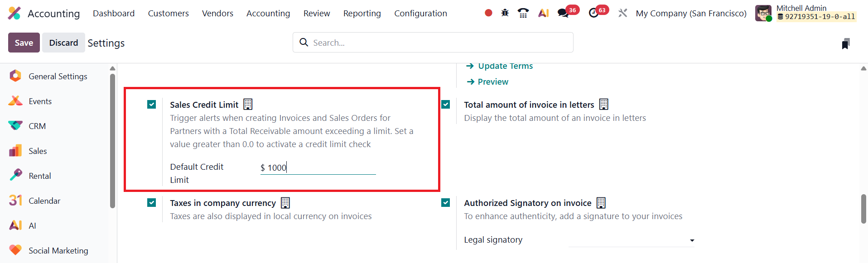Uncheck the Sales Credit Limit checkbox

click(x=152, y=105)
